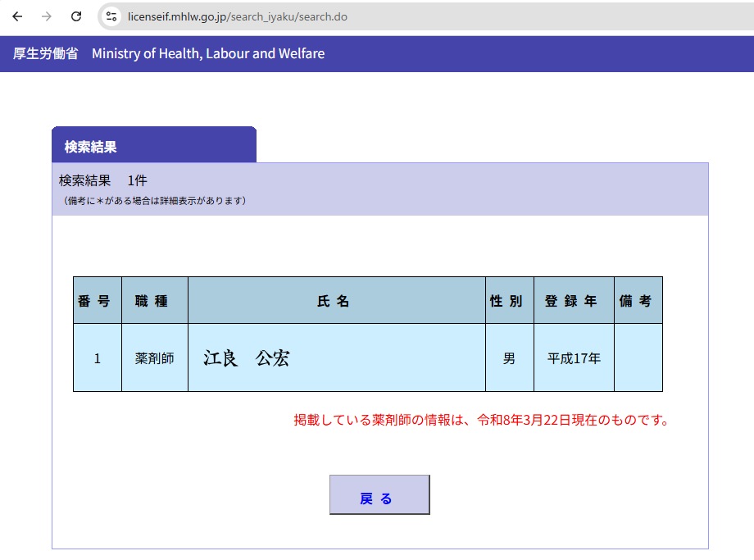Click the 男 gender cell
The width and height of the screenshot is (754, 560).
pos(509,358)
